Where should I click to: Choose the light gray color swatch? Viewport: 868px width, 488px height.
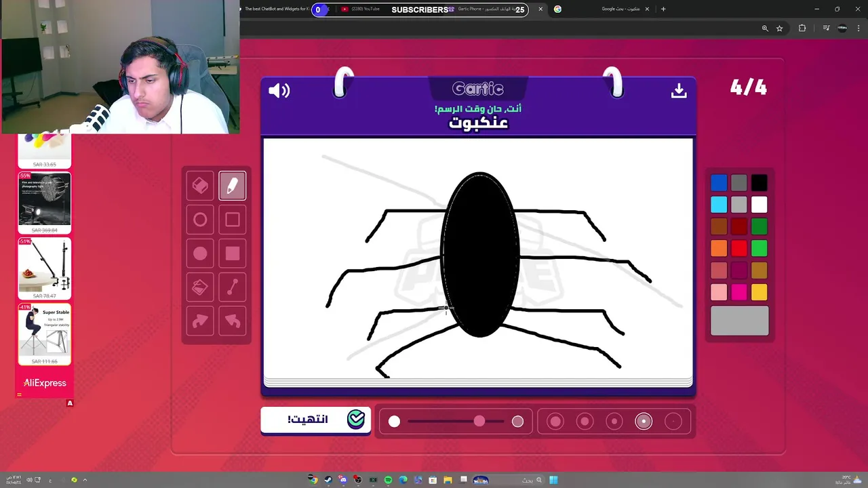[739, 205]
